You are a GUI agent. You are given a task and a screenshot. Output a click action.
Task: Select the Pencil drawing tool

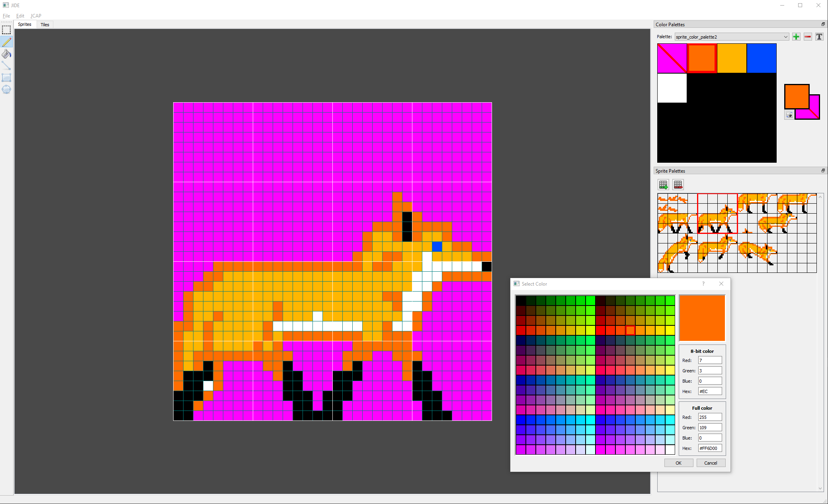[6, 42]
